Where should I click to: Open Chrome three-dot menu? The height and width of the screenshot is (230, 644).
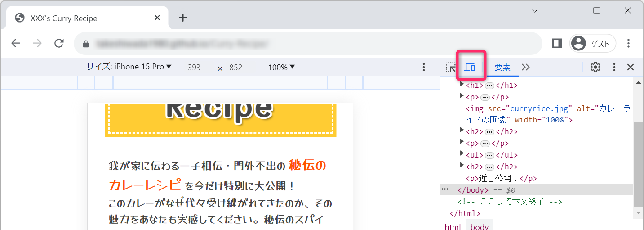(629, 43)
